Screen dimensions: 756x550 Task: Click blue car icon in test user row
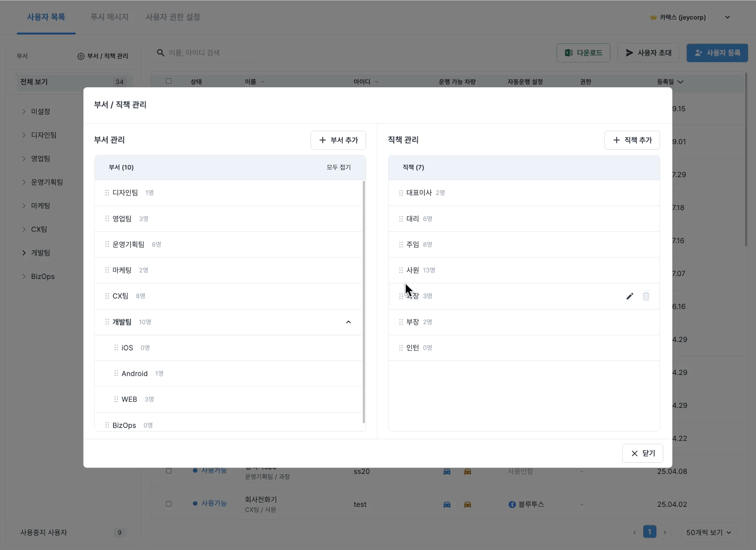click(447, 504)
